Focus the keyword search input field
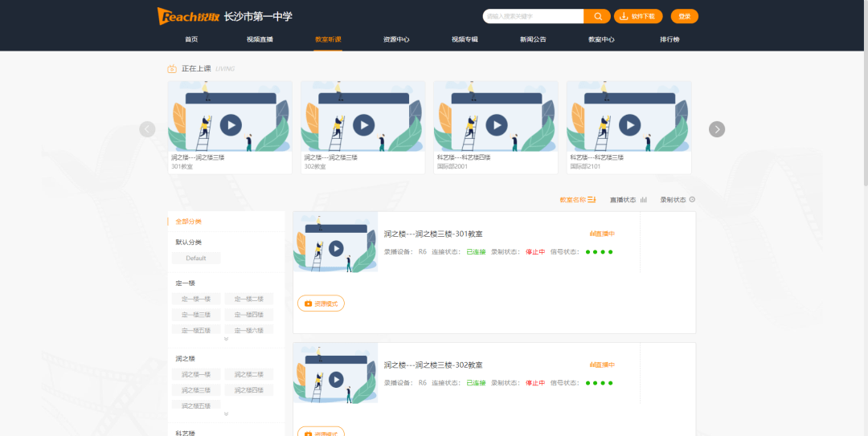This screenshot has height=436, width=868. (533, 16)
